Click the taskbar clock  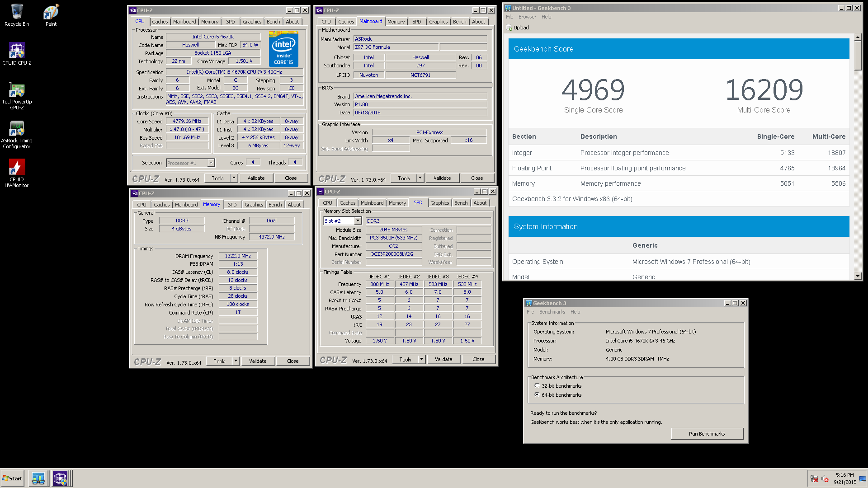pos(844,479)
